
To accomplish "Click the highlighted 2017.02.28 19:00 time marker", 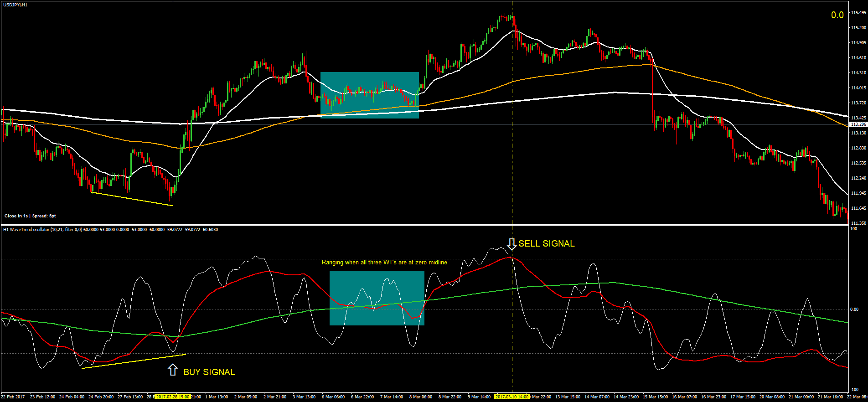I will (x=173, y=397).
